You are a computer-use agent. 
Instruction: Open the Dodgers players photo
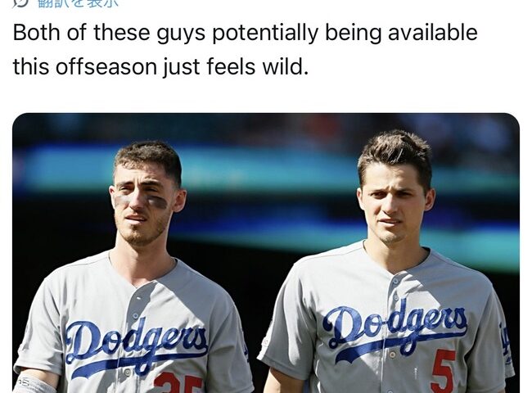coord(266,253)
